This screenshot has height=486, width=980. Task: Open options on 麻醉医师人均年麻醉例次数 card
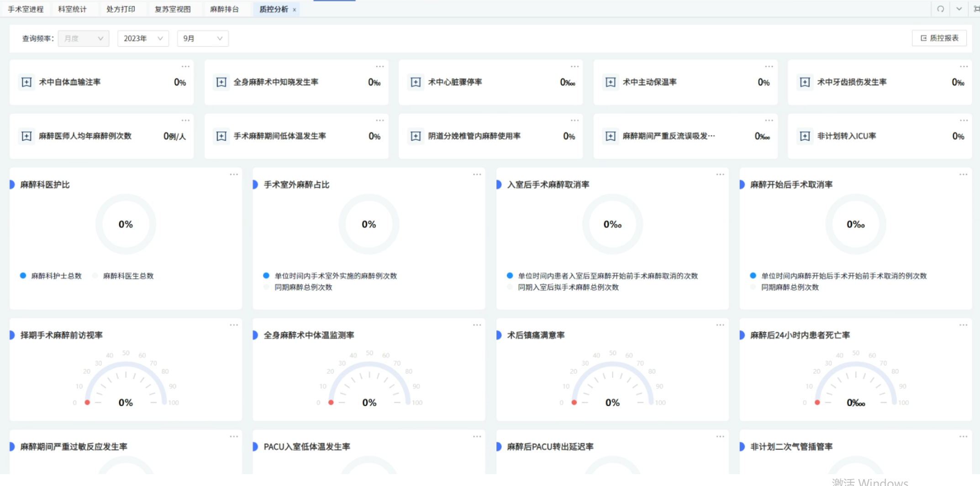pos(185,120)
